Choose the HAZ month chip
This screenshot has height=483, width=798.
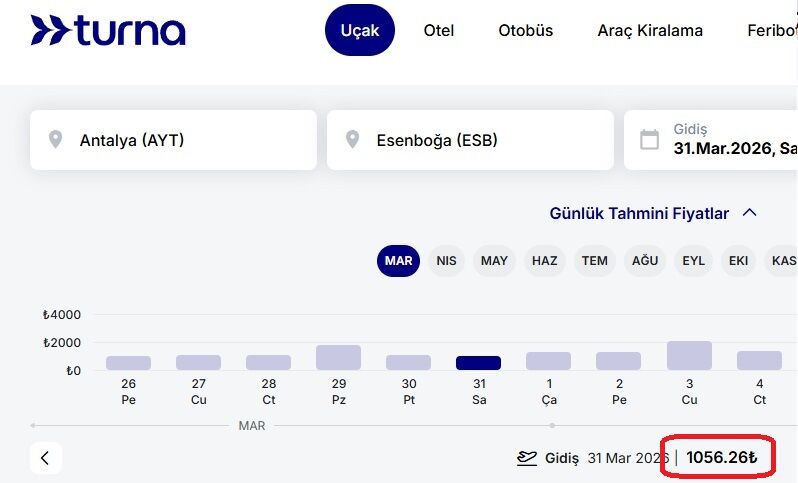(x=544, y=261)
